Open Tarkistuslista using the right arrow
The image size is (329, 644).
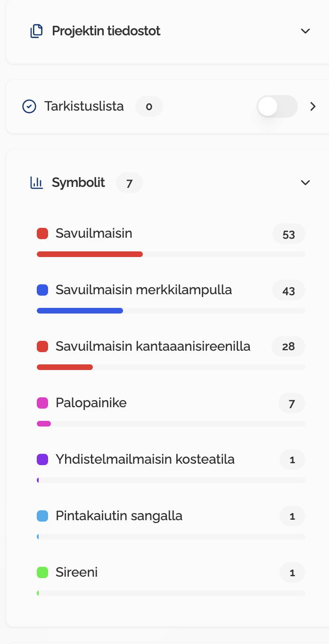[313, 106]
